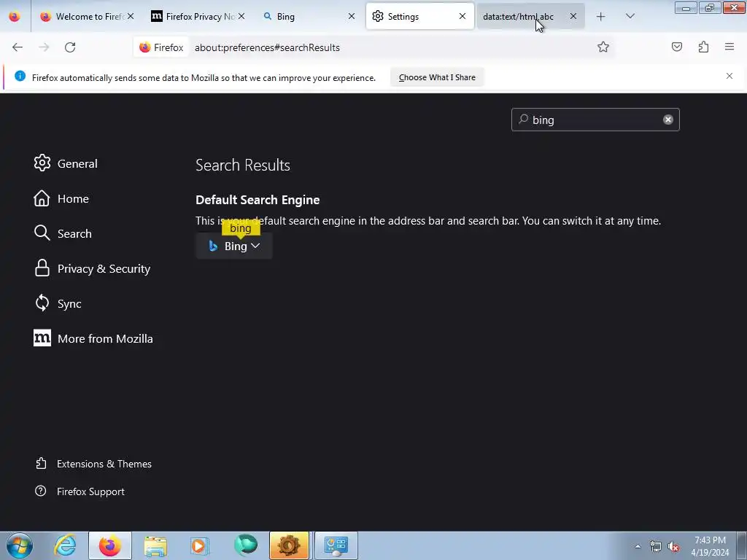747x560 pixels.
Task: Click the muted volume tray icon
Action: [x=673, y=547]
